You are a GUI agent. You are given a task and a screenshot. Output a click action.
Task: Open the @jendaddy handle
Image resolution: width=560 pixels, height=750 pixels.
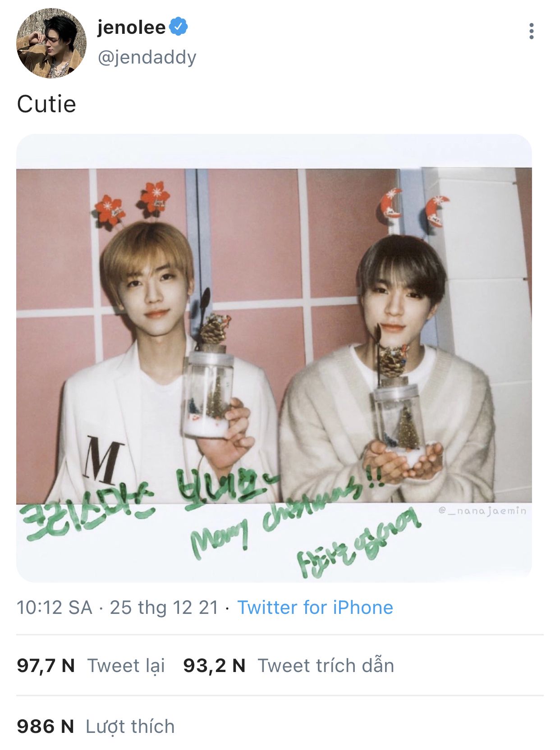[147, 57]
